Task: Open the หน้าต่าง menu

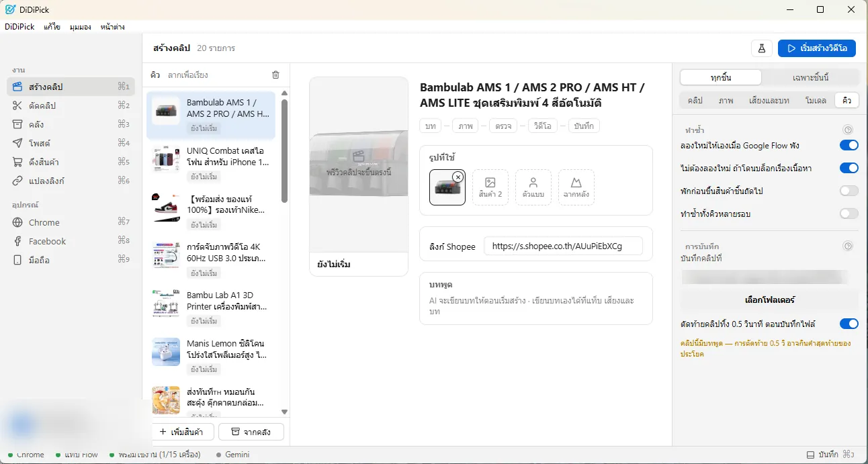Action: (112, 27)
